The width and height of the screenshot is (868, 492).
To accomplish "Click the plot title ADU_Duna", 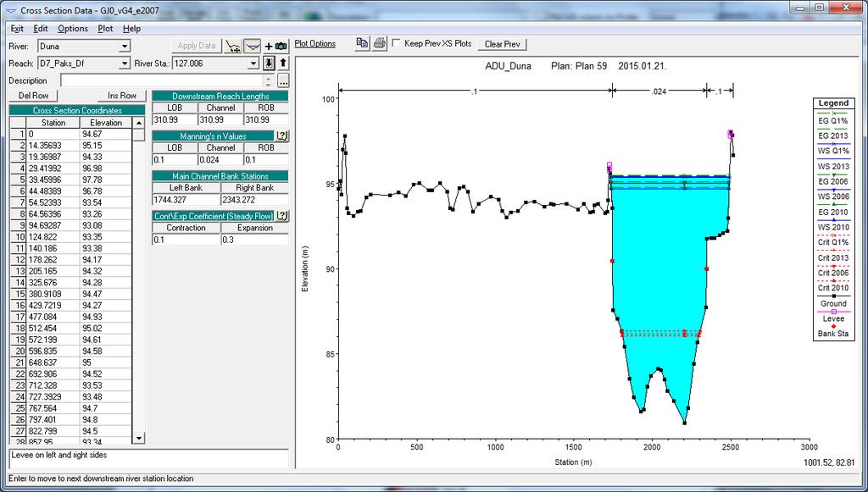I will [x=508, y=66].
